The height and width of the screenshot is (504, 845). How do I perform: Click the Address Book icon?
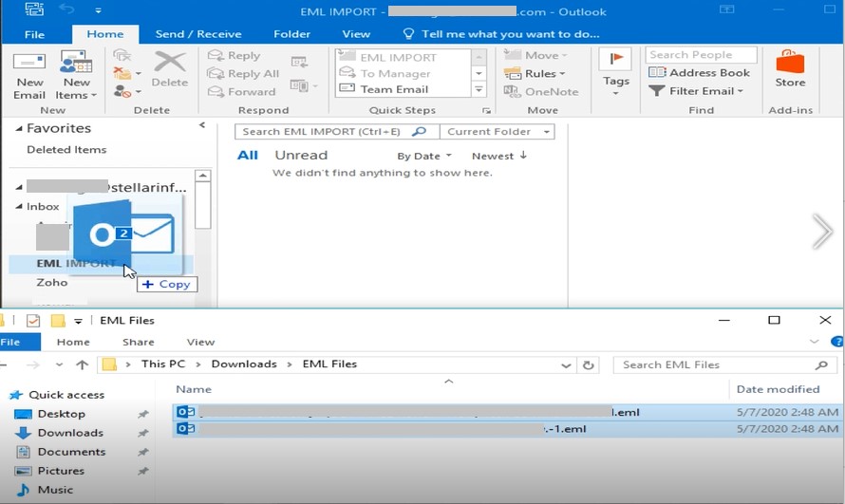tap(699, 73)
